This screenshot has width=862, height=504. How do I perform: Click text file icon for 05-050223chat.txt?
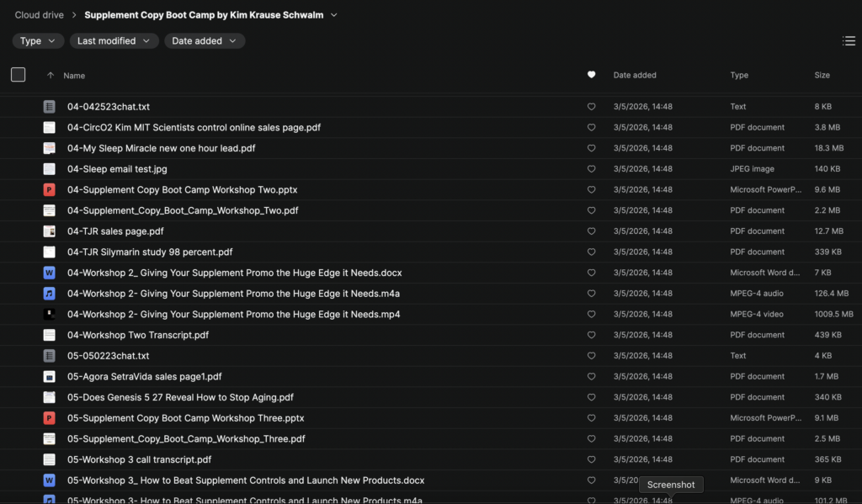(49, 356)
